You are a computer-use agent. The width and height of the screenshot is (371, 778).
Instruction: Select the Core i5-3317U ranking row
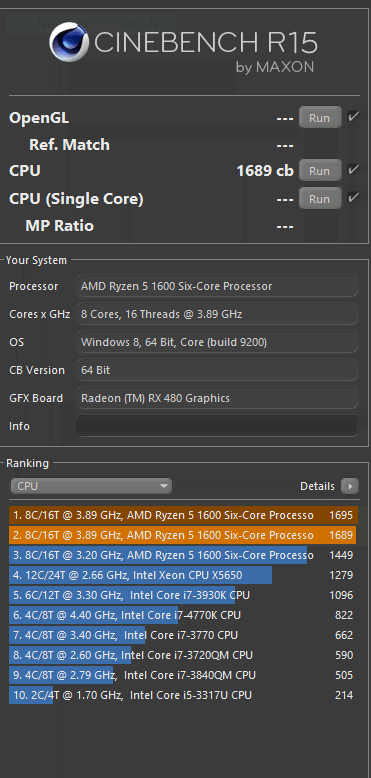click(x=183, y=695)
